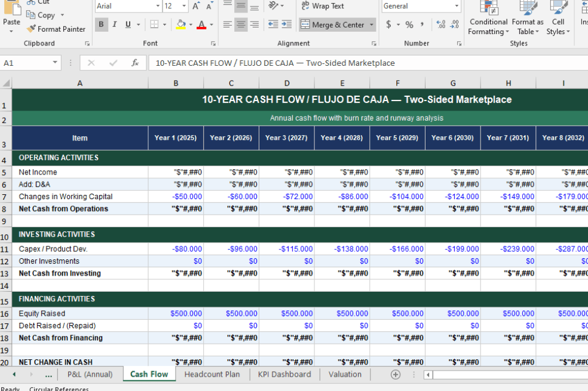
Task: Center text horizontally
Action: 241,25
